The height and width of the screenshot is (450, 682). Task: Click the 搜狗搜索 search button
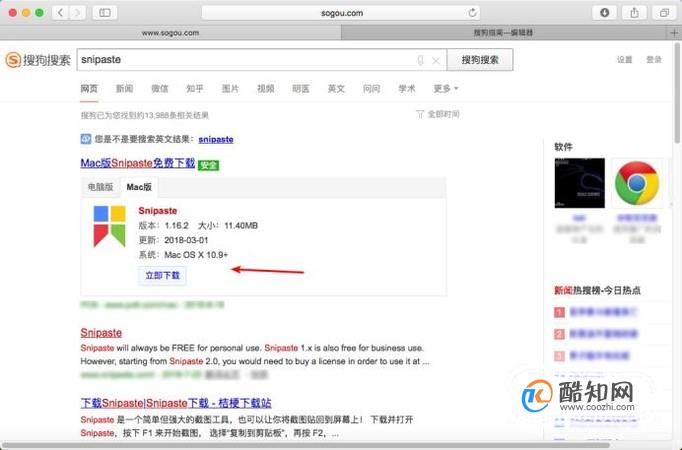click(x=480, y=60)
